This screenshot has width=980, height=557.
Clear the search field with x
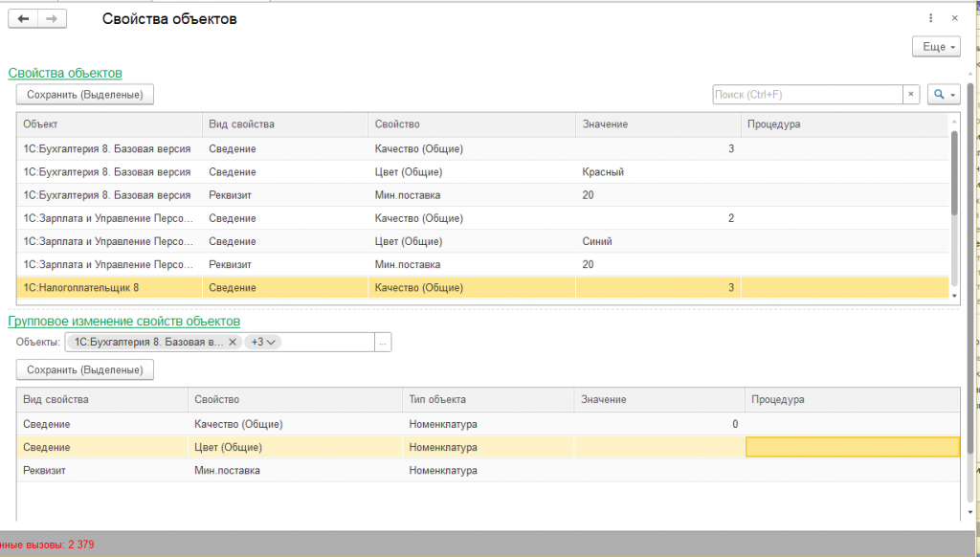tap(911, 95)
